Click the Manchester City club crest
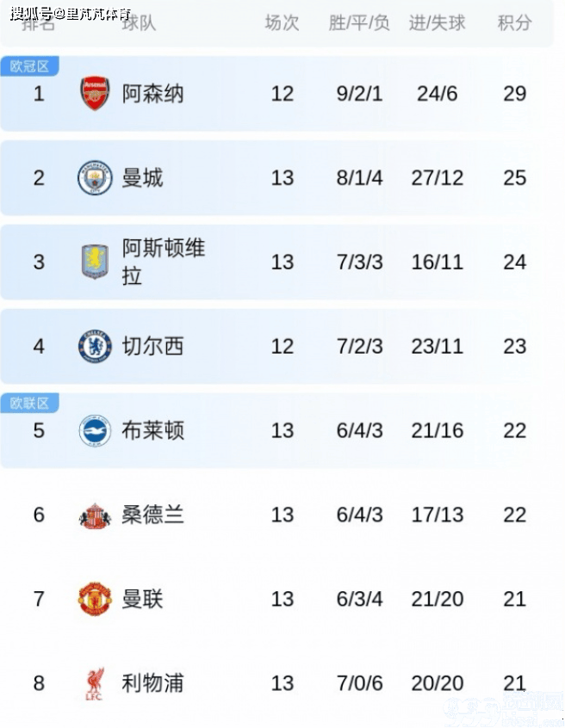 tap(95, 177)
